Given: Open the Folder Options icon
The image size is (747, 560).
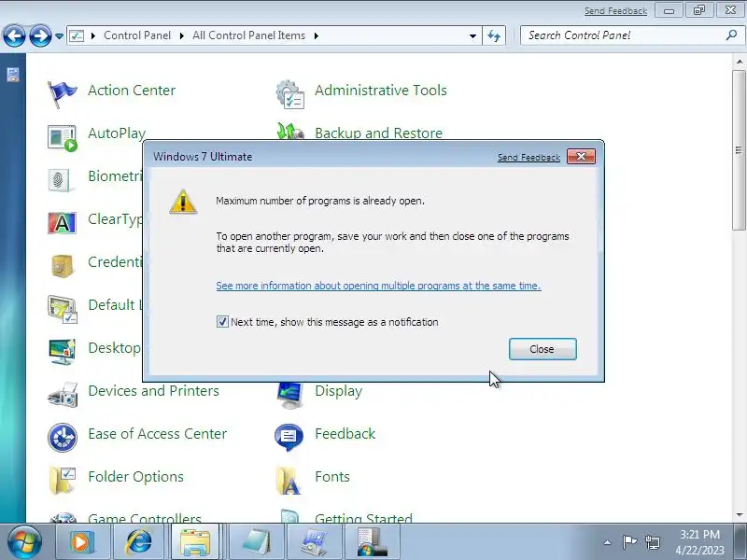Looking at the screenshot, I should point(62,480).
